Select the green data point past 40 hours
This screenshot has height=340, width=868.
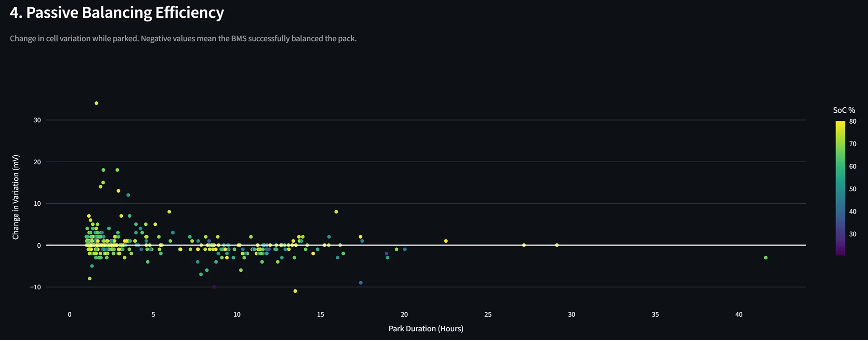[766, 258]
